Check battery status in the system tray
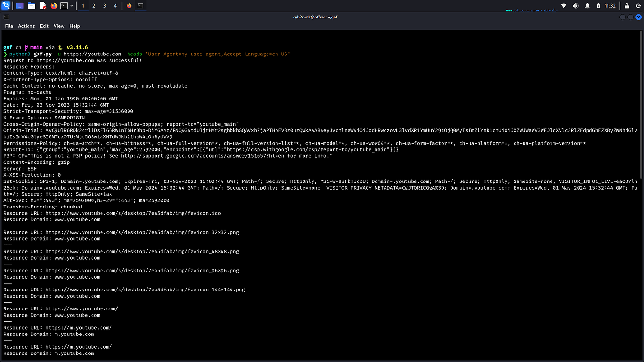This screenshot has height=362, width=644. (x=599, y=6)
